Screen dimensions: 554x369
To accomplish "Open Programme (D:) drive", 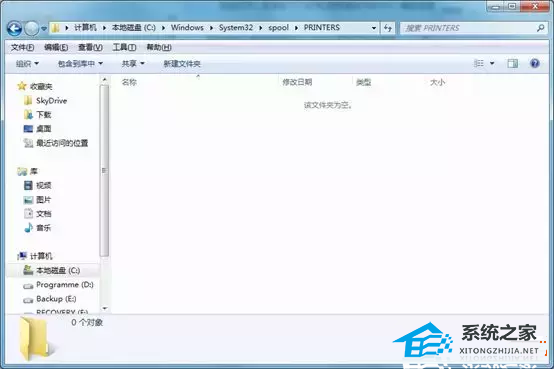I will coord(58,285).
